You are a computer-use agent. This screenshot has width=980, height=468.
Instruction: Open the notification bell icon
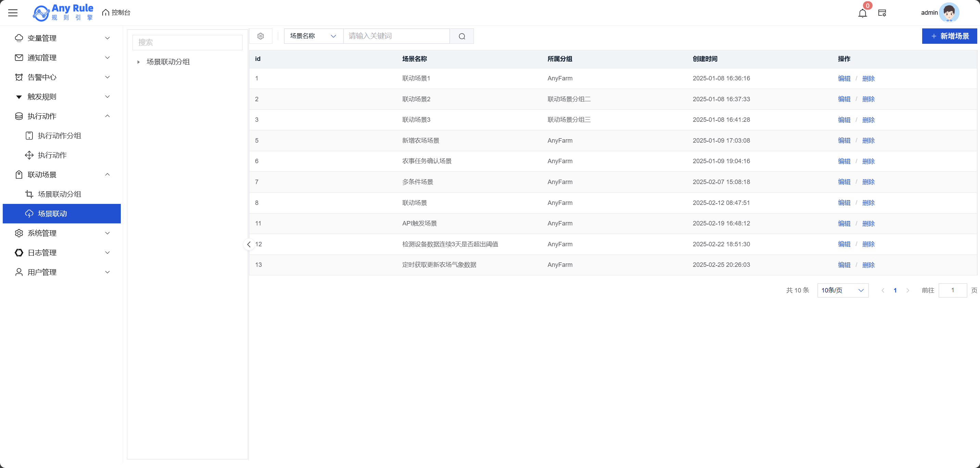(x=862, y=13)
